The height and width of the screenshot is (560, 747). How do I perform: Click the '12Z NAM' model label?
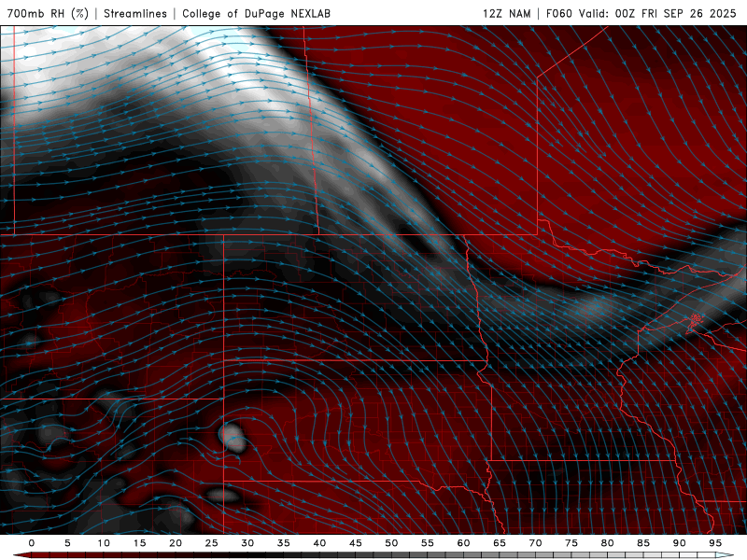pos(506,13)
